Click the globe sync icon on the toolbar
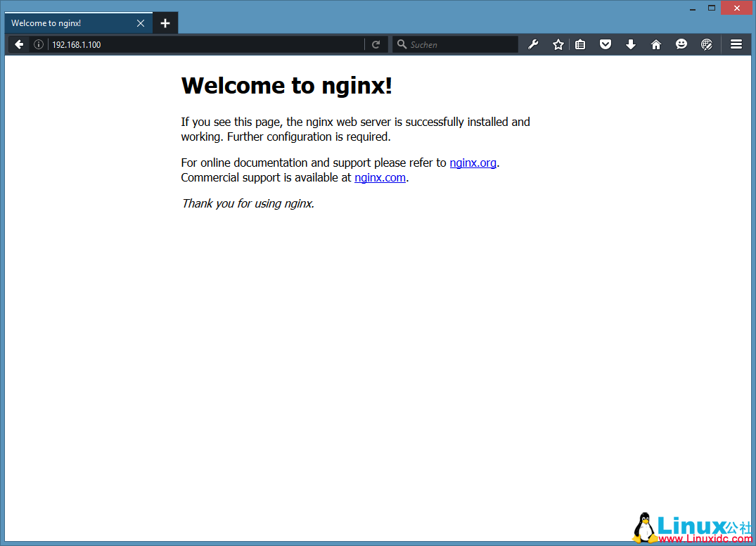 [707, 44]
